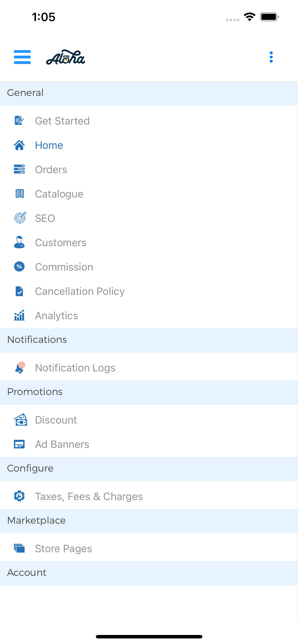The width and height of the screenshot is (298, 644).
Task: Select Catalogue from the menu
Action: point(149,194)
